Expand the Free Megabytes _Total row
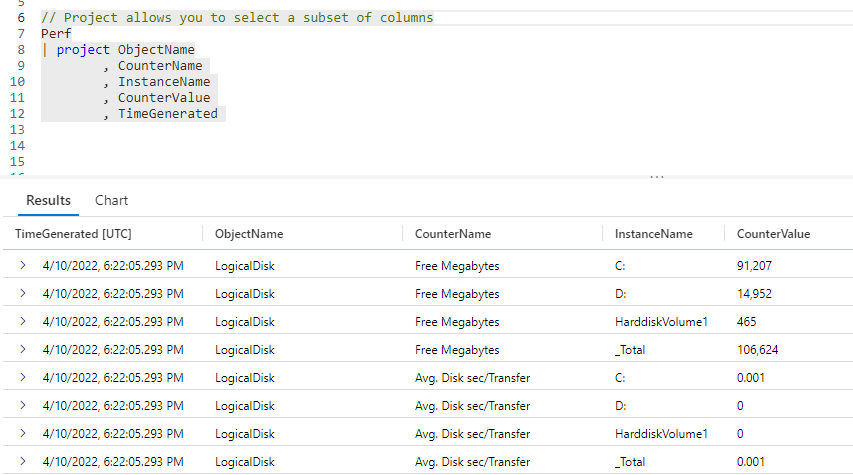Viewport: 853px width, 475px height. (22, 350)
